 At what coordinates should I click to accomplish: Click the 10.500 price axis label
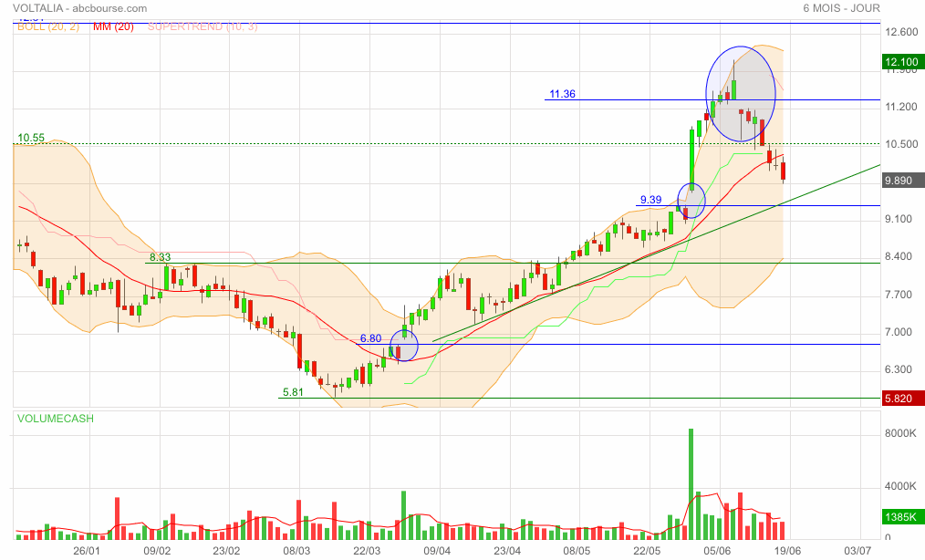(901, 145)
